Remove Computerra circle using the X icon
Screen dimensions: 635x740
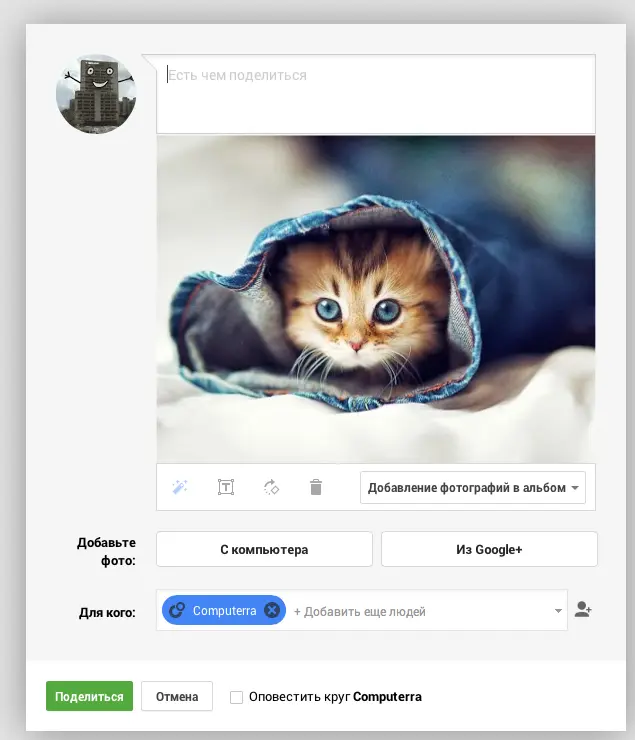tap(272, 610)
